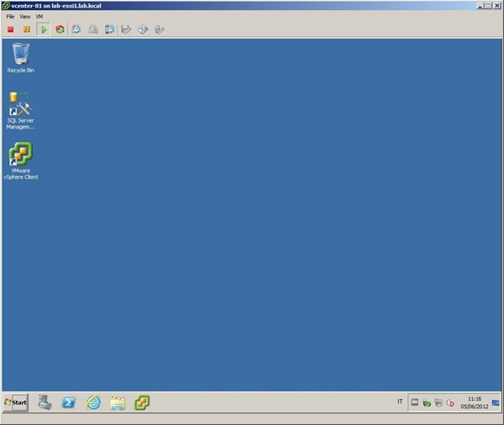This screenshot has width=504, height=425.
Task: Open the View menu
Action: click(x=25, y=17)
